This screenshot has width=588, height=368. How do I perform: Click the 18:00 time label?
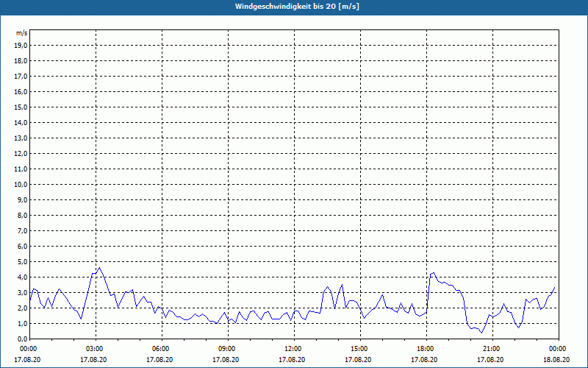click(426, 349)
